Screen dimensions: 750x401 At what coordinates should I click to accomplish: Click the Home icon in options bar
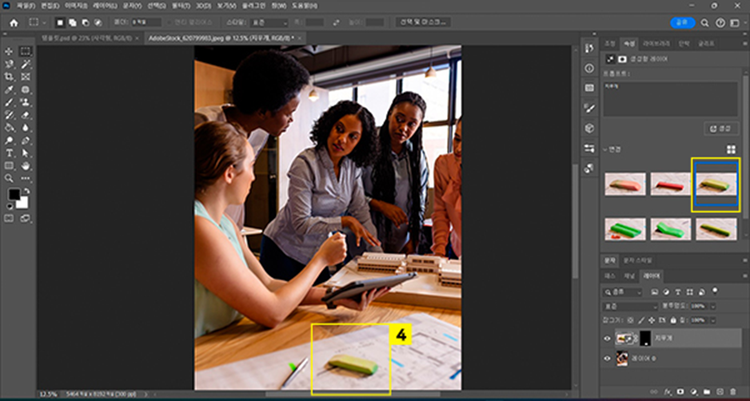14,22
